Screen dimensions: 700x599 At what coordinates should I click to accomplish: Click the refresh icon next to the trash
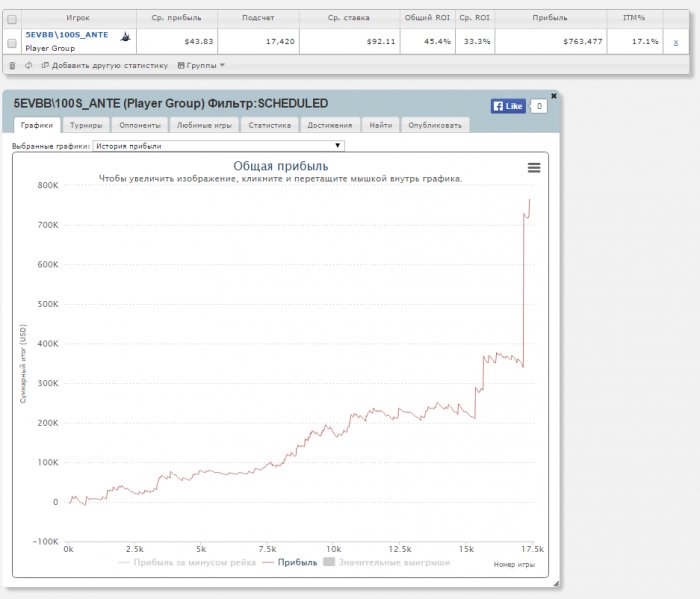coord(28,65)
